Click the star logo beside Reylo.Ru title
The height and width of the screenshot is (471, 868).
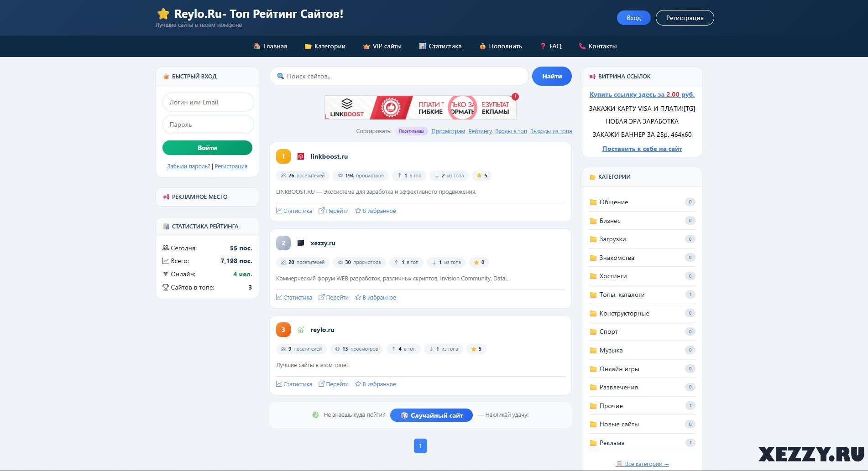click(163, 14)
